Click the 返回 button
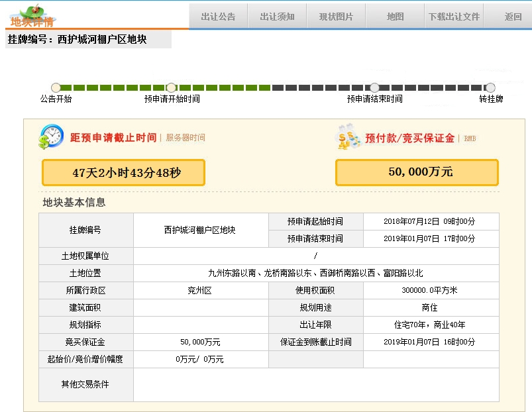The image size is (532, 412). click(513, 17)
